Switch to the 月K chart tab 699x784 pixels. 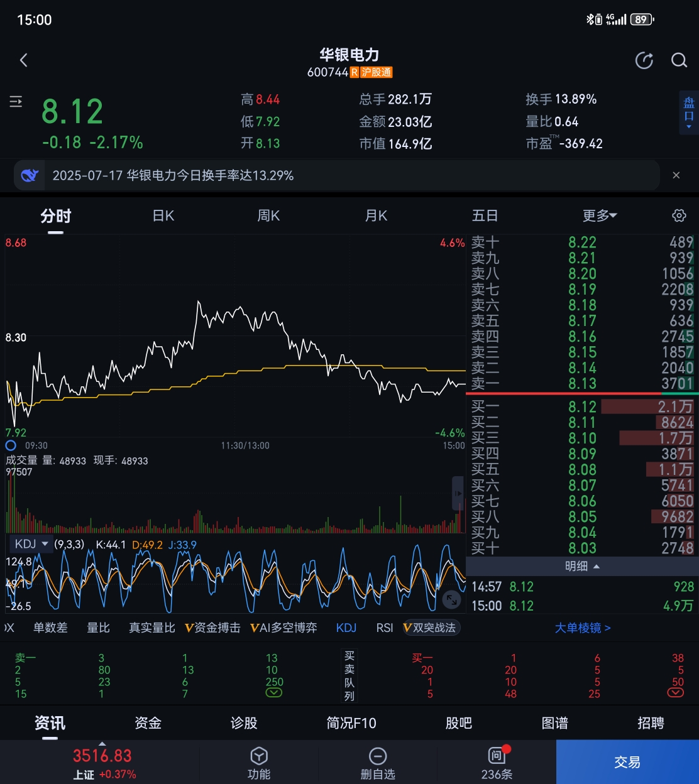click(x=376, y=216)
